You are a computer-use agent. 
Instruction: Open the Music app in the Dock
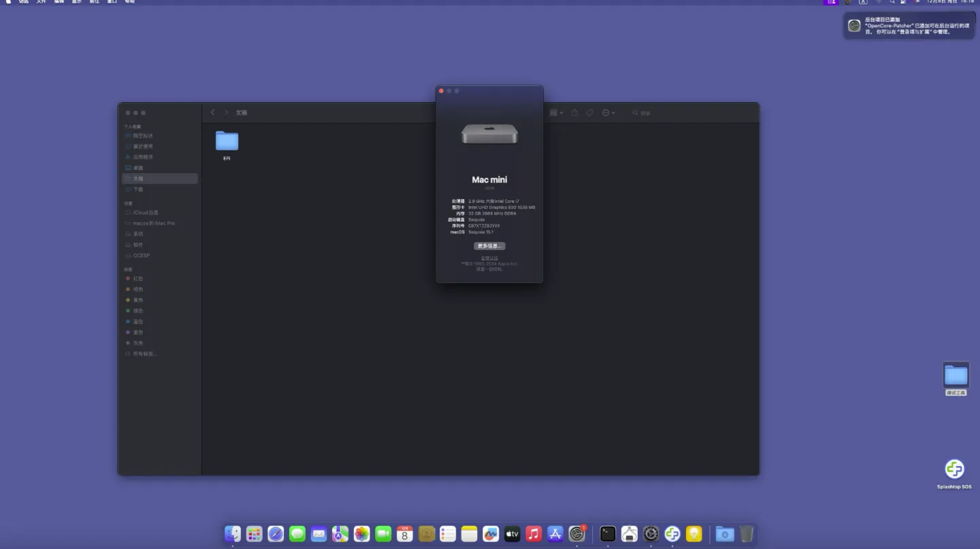534,534
